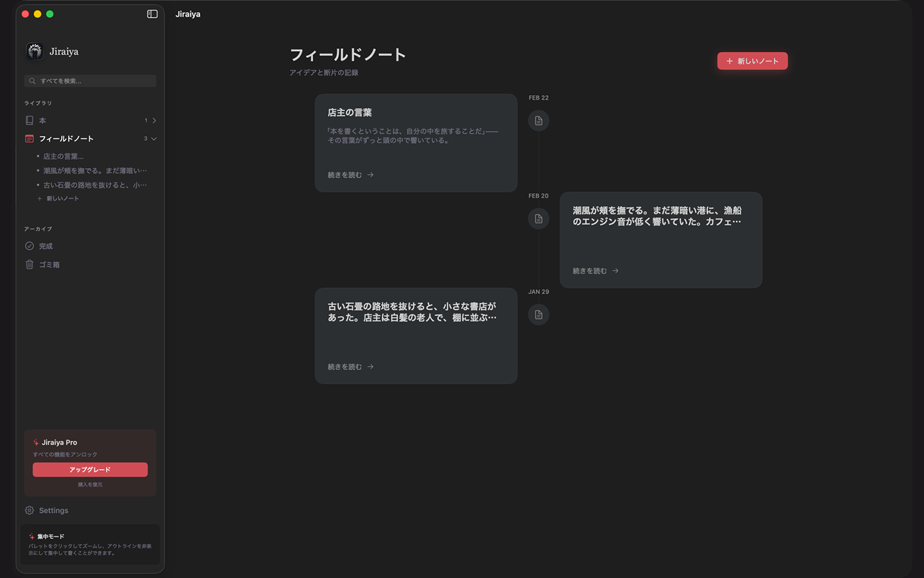Click 購入を復元 restore purchase link
The image size is (924, 578).
click(90, 485)
